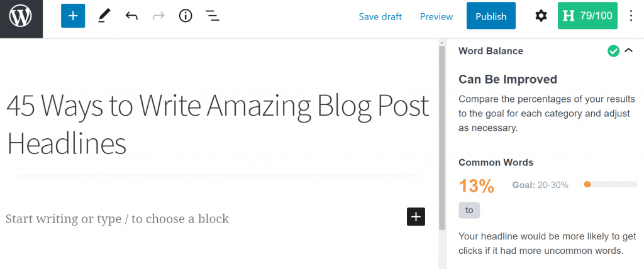
Task: Open document details info icon
Action: 186,16
